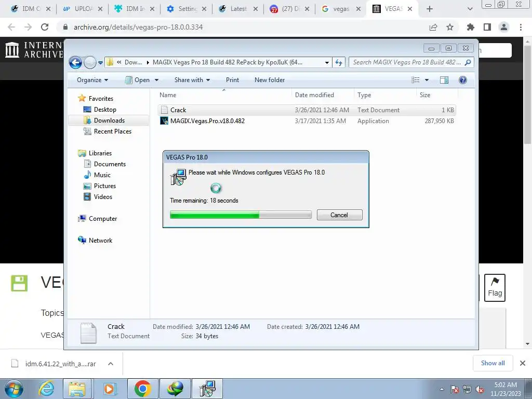The image size is (532, 399).
Task: Open Explorer help question mark icon
Action: 463,80
